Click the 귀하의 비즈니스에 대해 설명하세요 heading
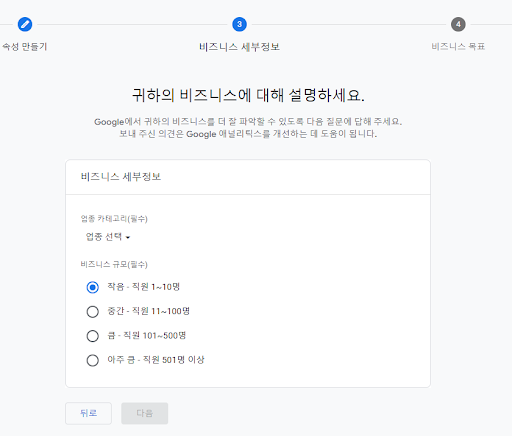Viewport: 512px width, 436px height. (x=248, y=95)
